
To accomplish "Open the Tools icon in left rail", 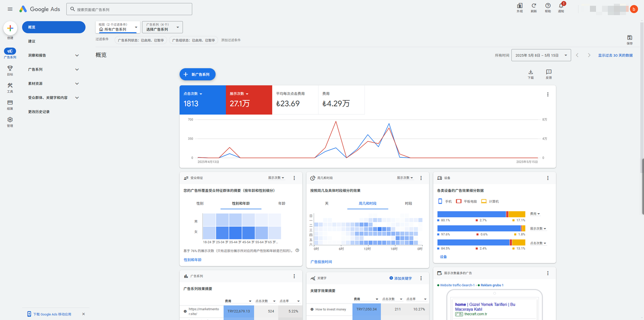I will [x=10, y=85].
